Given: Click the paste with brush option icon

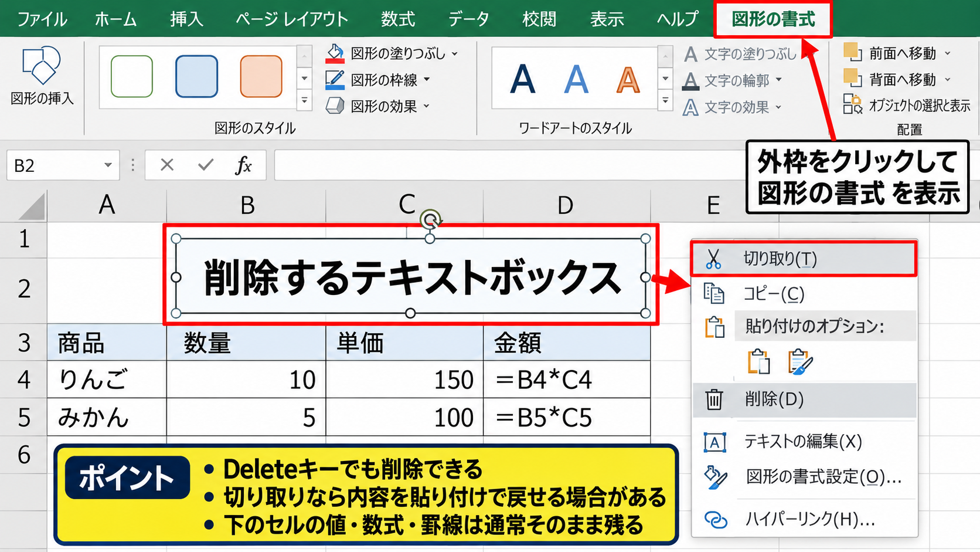Looking at the screenshot, I should 800,361.
